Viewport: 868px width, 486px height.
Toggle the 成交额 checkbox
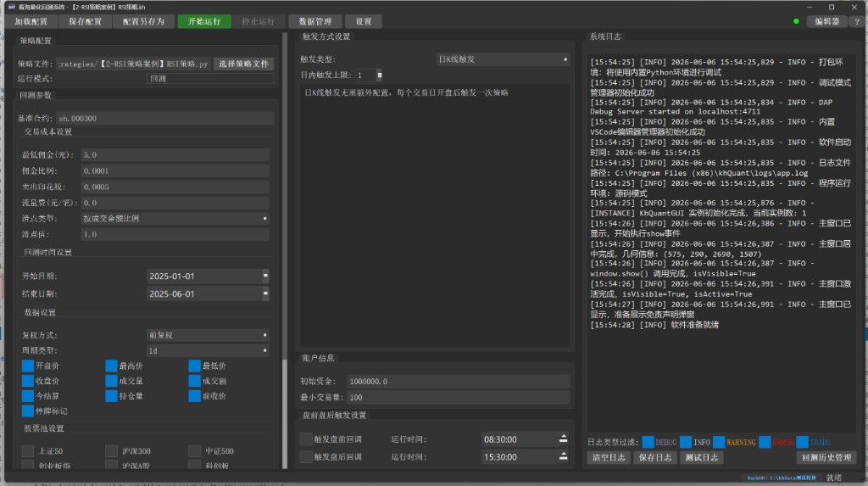[194, 381]
